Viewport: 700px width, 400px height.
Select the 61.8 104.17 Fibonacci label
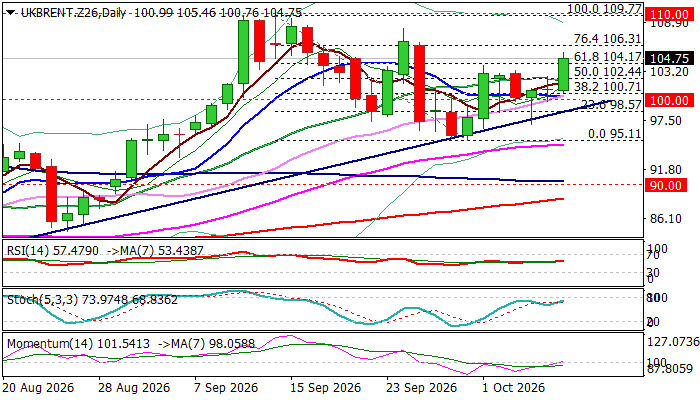tap(607, 57)
